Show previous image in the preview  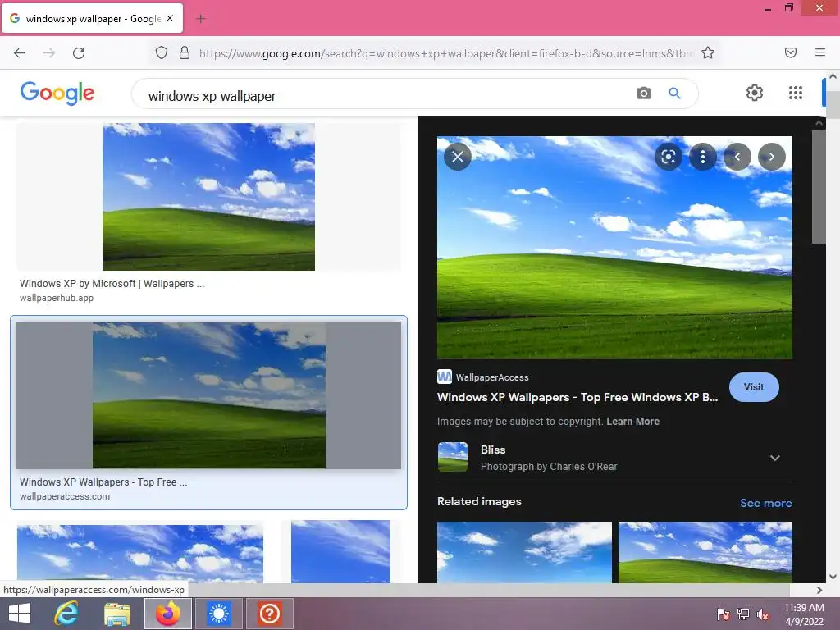coord(737,157)
